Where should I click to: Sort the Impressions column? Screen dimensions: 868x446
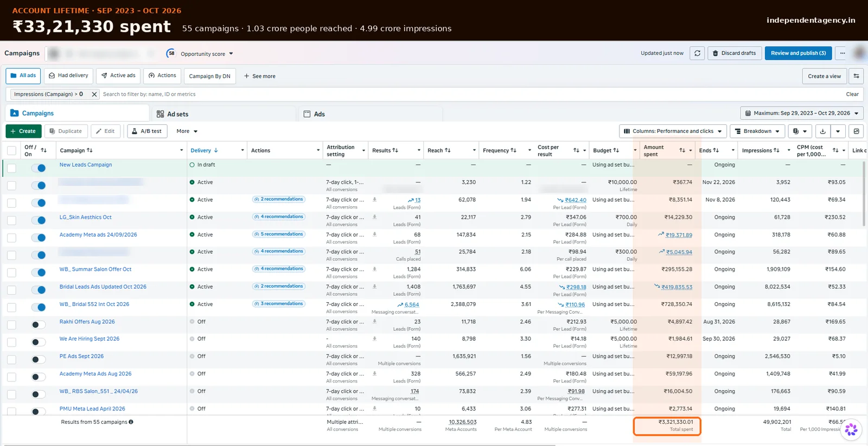[776, 150]
